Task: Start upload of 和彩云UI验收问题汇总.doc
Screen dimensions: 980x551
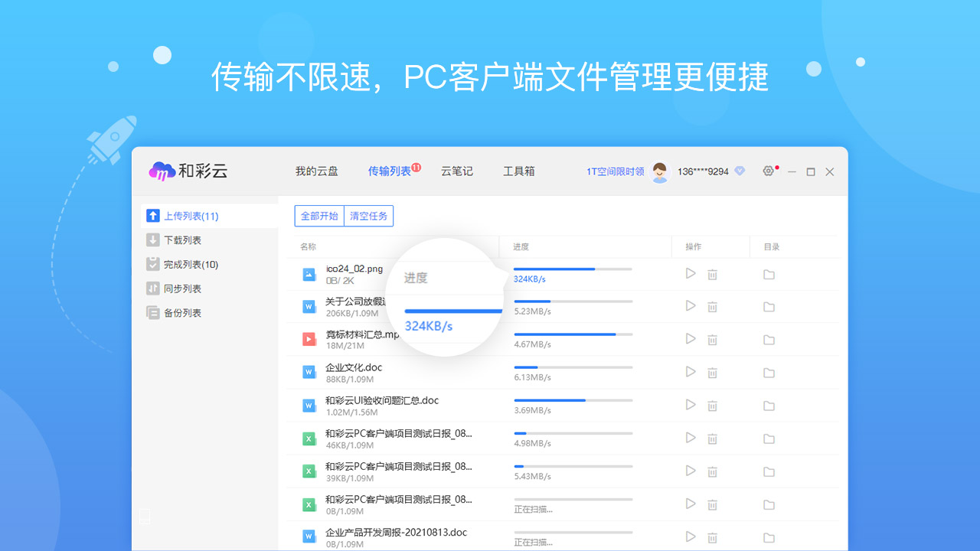Action: (691, 405)
